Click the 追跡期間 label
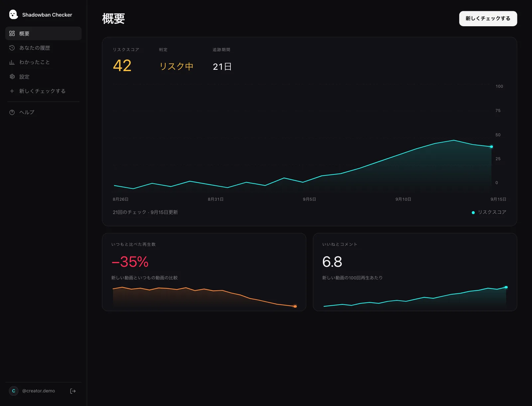The image size is (532, 406). [x=221, y=50]
